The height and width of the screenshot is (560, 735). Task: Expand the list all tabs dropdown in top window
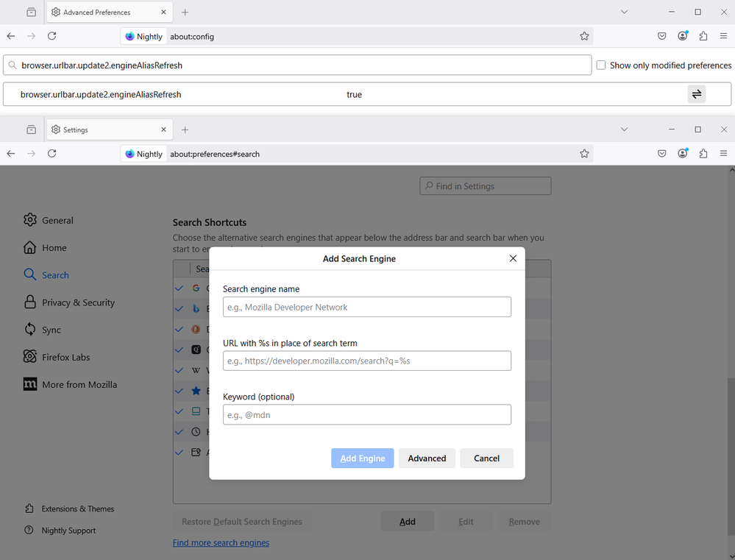pyautogui.click(x=624, y=13)
